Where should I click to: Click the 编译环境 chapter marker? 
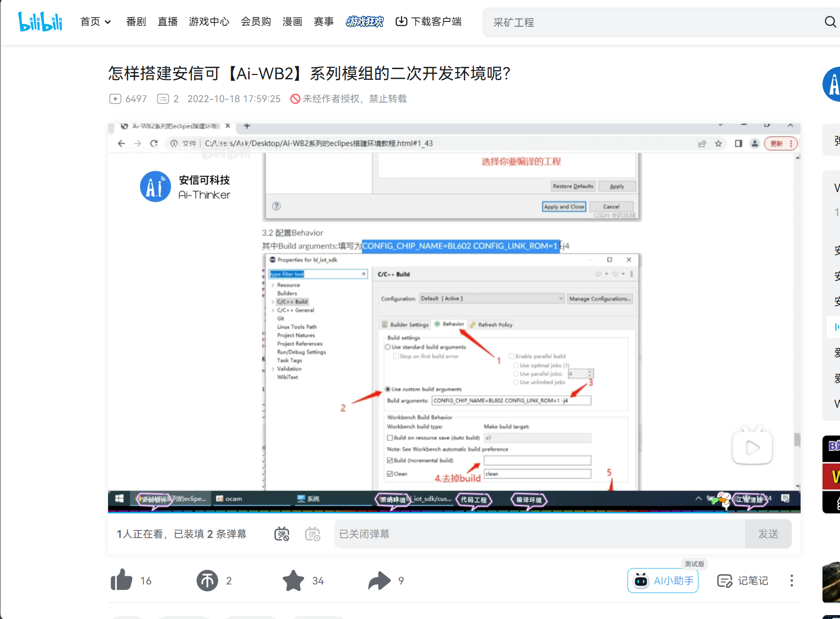pyautogui.click(x=529, y=500)
